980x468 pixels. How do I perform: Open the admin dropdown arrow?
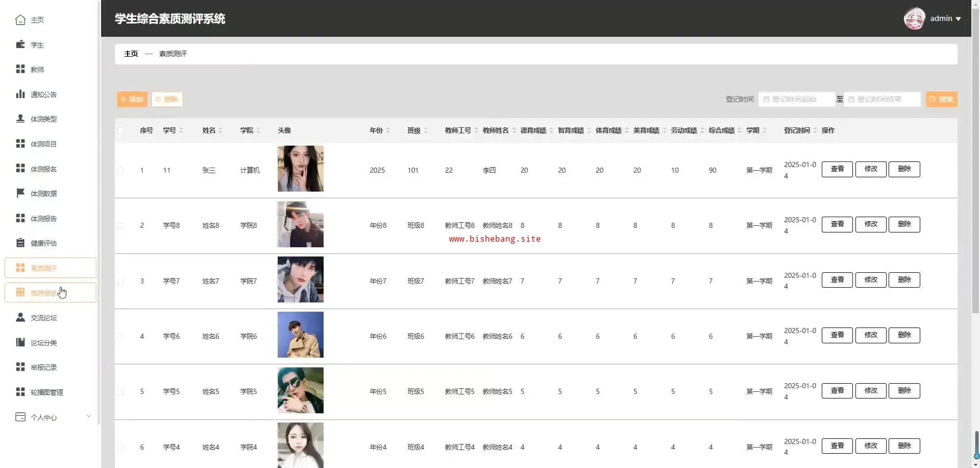point(958,19)
